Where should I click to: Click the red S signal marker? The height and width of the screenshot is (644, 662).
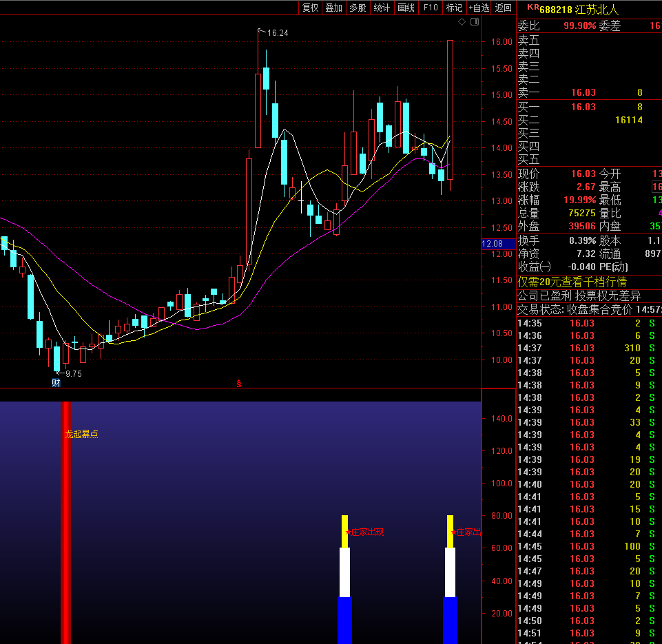tap(239, 384)
